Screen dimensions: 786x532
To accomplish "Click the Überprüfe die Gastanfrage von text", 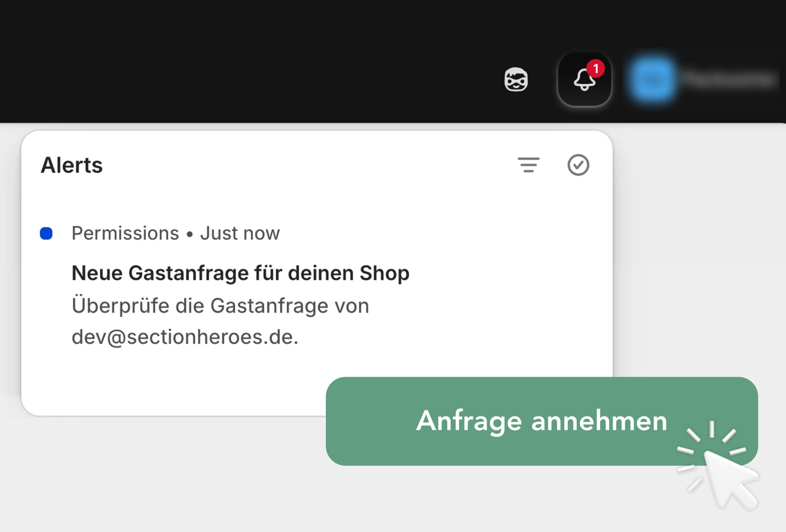I will click(220, 306).
